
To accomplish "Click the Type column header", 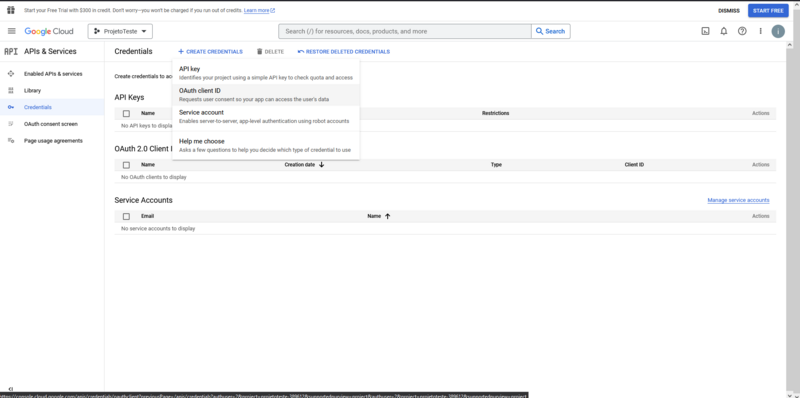I will (496, 165).
